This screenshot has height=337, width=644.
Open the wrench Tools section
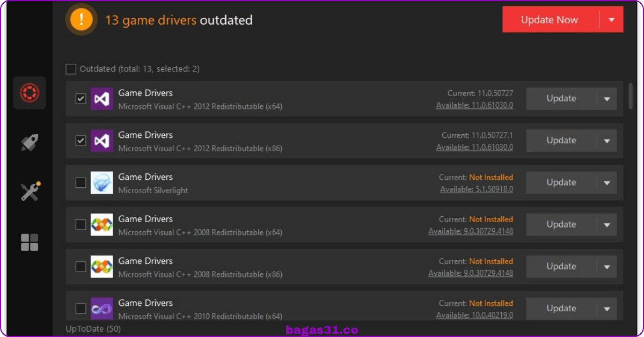(30, 192)
